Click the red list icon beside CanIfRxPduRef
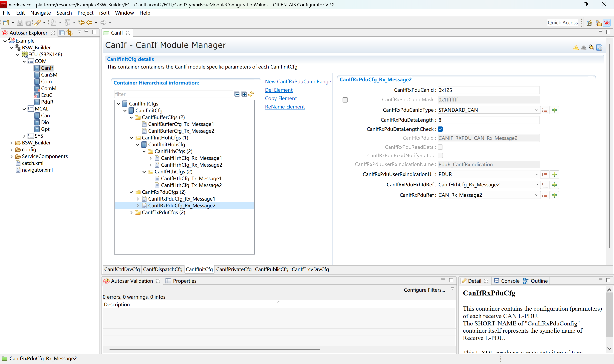614x364 pixels. [545, 195]
